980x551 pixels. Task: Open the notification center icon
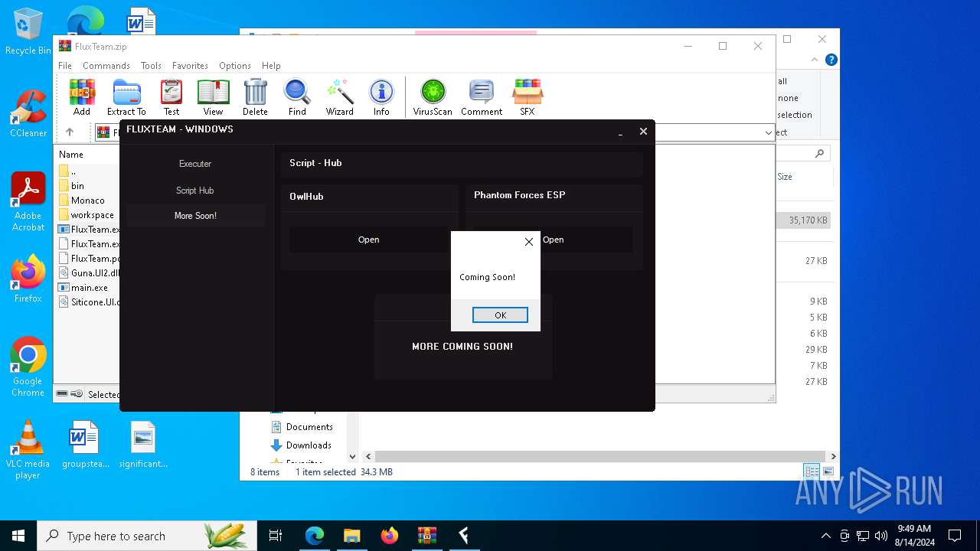point(955,536)
